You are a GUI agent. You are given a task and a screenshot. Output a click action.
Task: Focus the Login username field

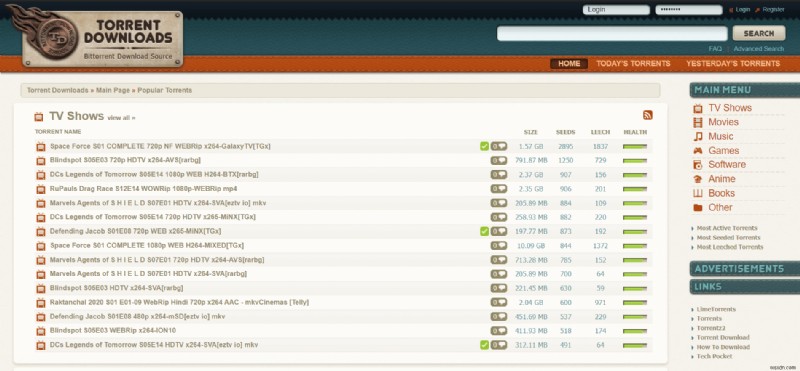tap(616, 10)
